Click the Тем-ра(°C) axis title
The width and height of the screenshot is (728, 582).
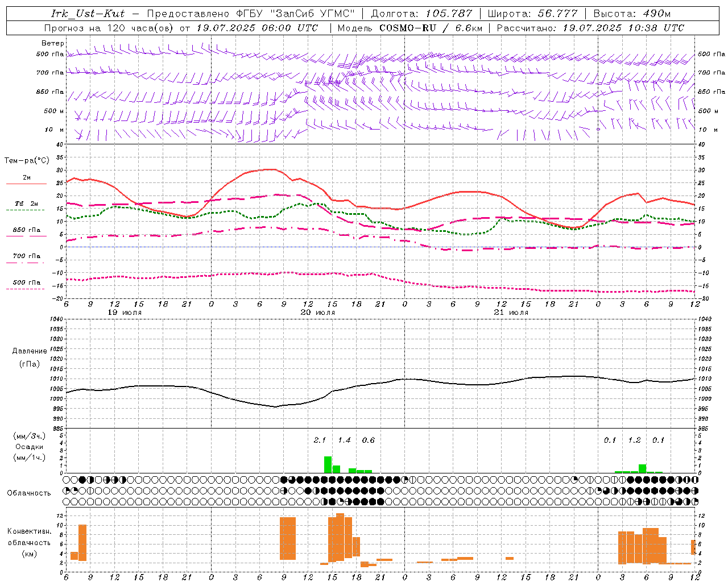pos(27,161)
